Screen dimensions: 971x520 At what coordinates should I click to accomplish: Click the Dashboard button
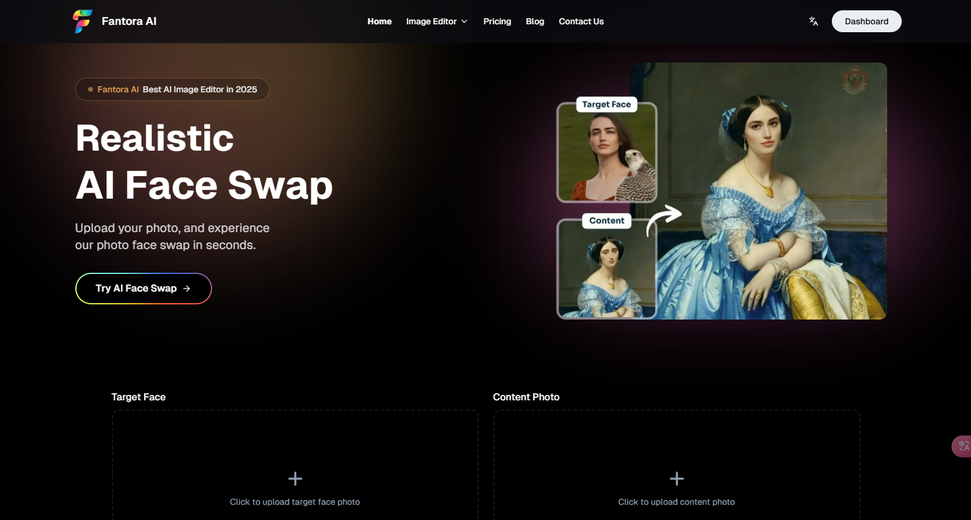tap(866, 21)
